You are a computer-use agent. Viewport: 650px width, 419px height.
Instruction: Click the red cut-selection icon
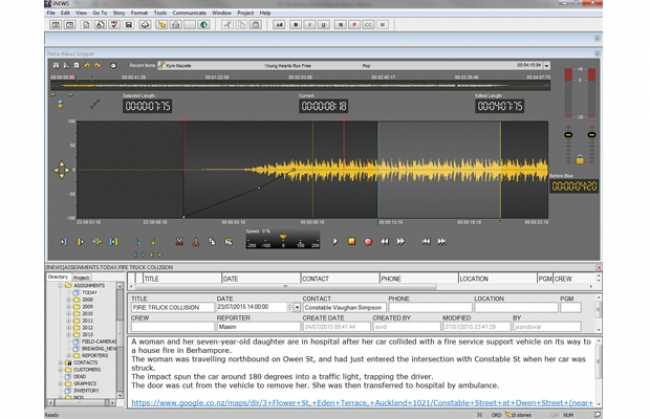click(179, 242)
